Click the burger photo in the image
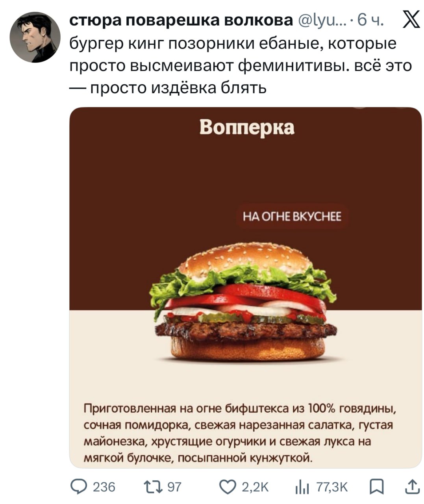The image size is (424, 504). coord(243,301)
